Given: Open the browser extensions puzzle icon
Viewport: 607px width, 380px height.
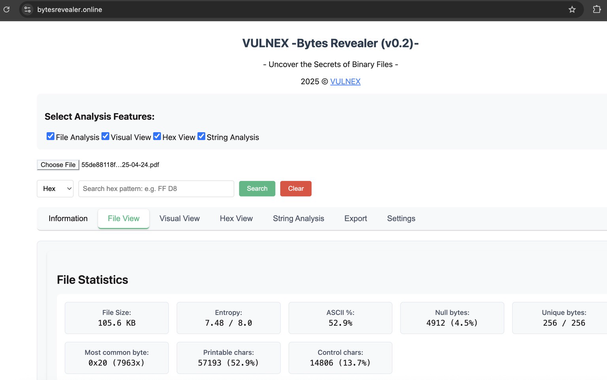Looking at the screenshot, I should click(597, 10).
